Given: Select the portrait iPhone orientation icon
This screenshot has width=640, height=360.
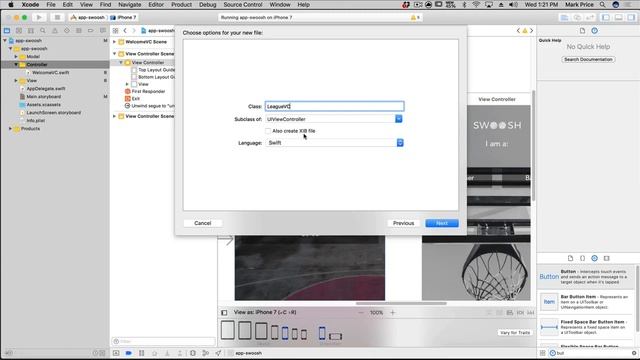Looking at the screenshot, I should point(322,333).
